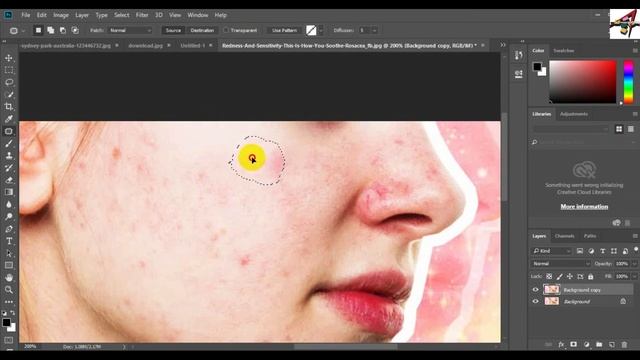Image resolution: width=640 pixels, height=360 pixels.
Task: Click Create new group folder icon
Action: 599,344
